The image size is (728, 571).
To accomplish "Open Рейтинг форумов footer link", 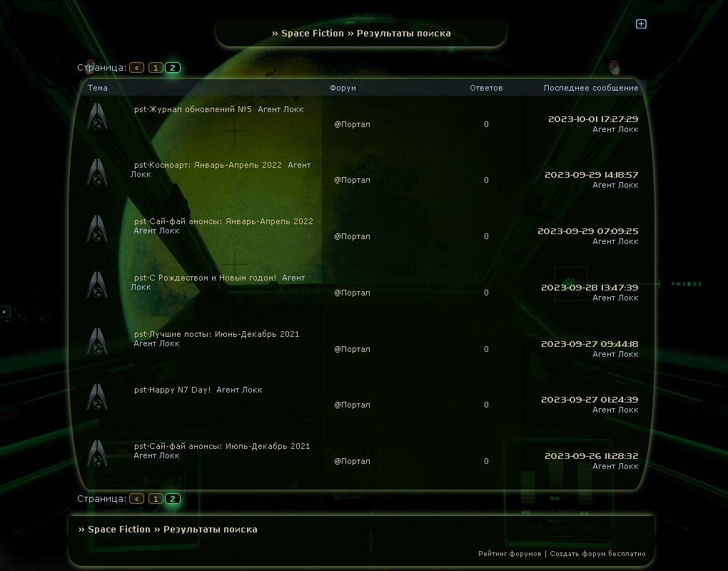I will (x=510, y=554).
